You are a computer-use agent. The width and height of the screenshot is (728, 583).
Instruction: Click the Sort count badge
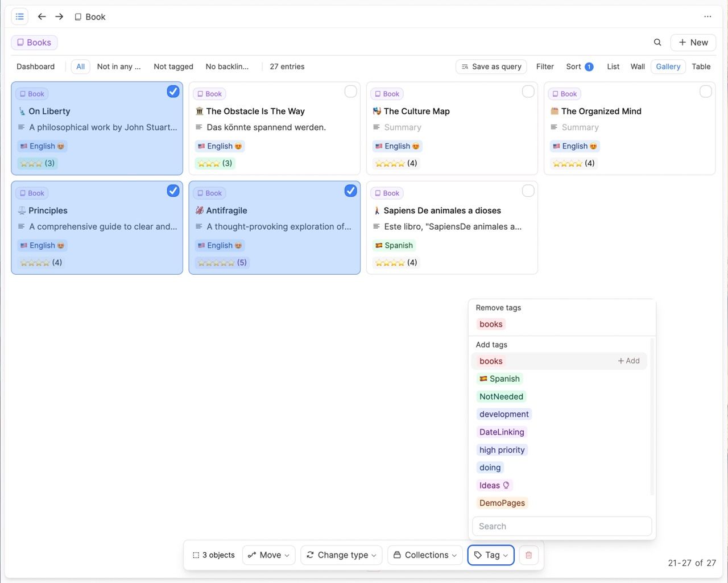tap(589, 67)
